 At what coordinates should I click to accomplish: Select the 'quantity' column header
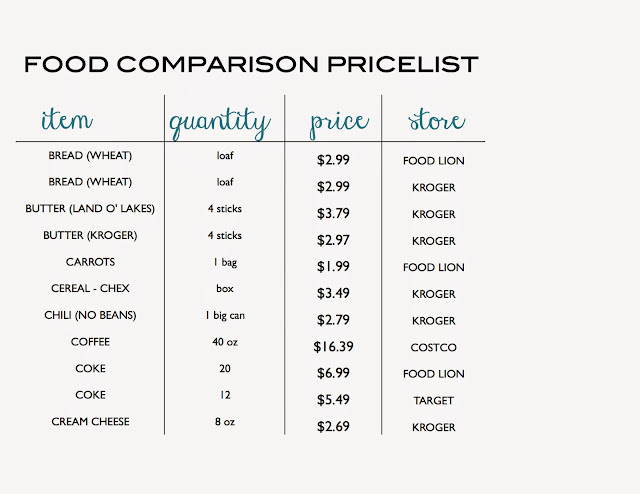click(x=219, y=122)
